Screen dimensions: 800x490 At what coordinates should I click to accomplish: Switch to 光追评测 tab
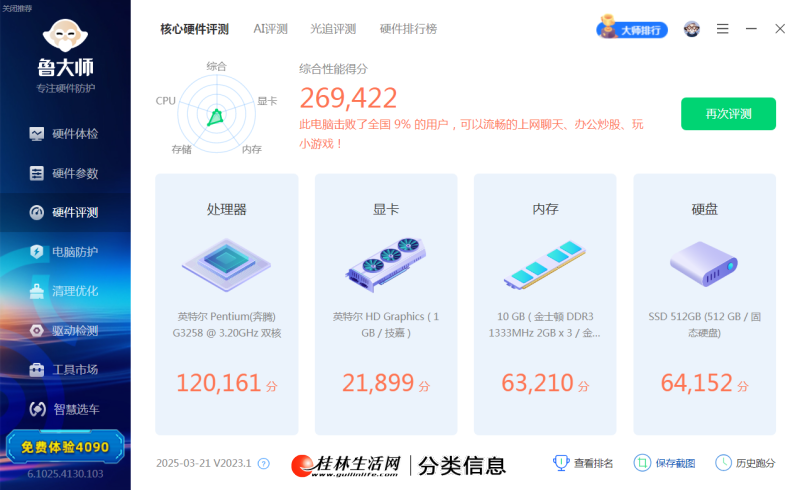pyautogui.click(x=333, y=29)
